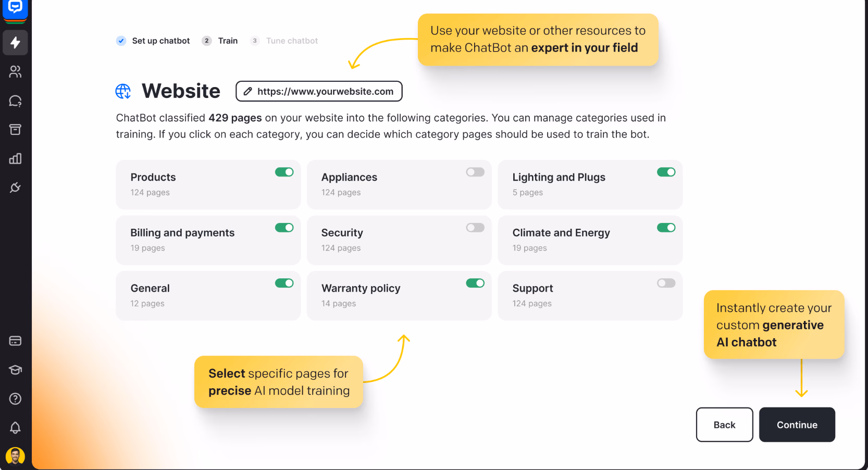The height and width of the screenshot is (470, 868).
Task: Open the notifications bell icon
Action: point(15,428)
